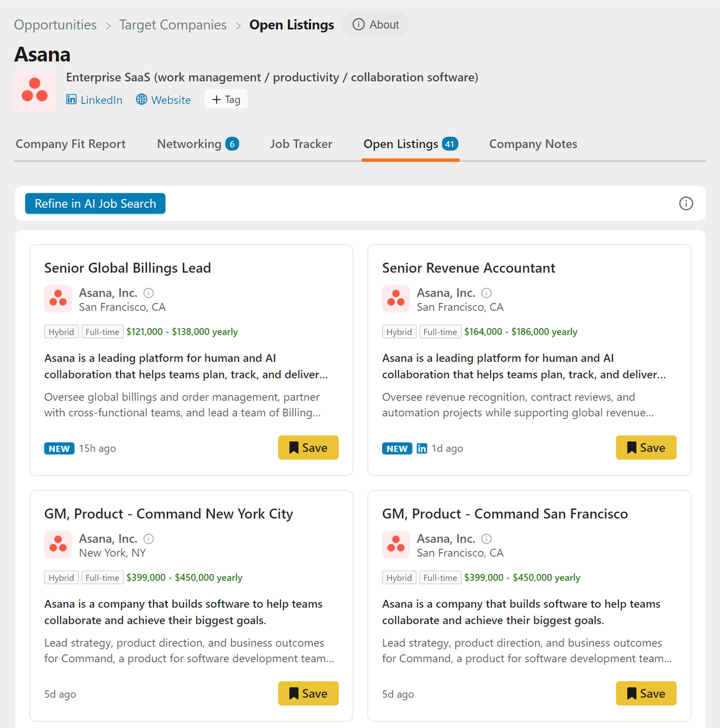Select the Open Listings tab
The height and width of the screenshot is (728, 720).
click(x=411, y=144)
